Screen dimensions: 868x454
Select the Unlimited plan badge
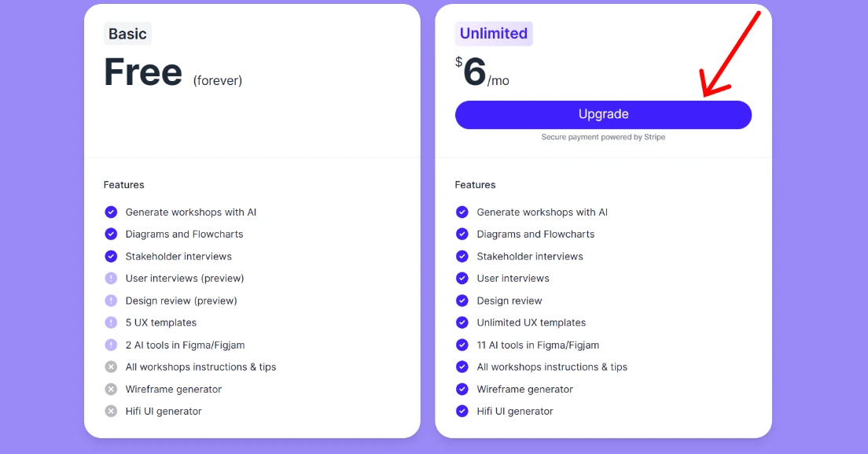(494, 34)
